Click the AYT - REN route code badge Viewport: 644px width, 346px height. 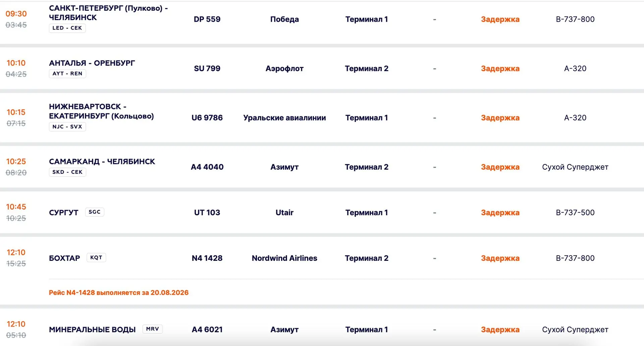[67, 74]
